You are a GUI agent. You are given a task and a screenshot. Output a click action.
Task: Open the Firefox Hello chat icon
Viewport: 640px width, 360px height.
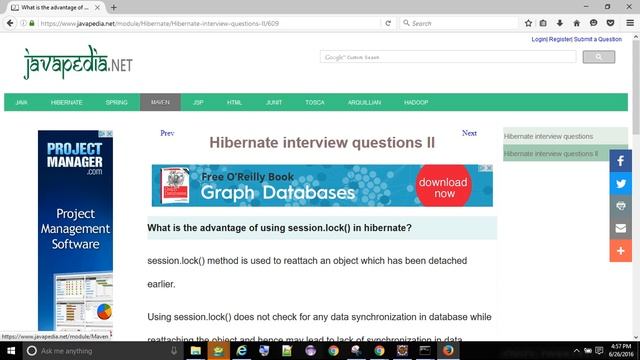593,23
